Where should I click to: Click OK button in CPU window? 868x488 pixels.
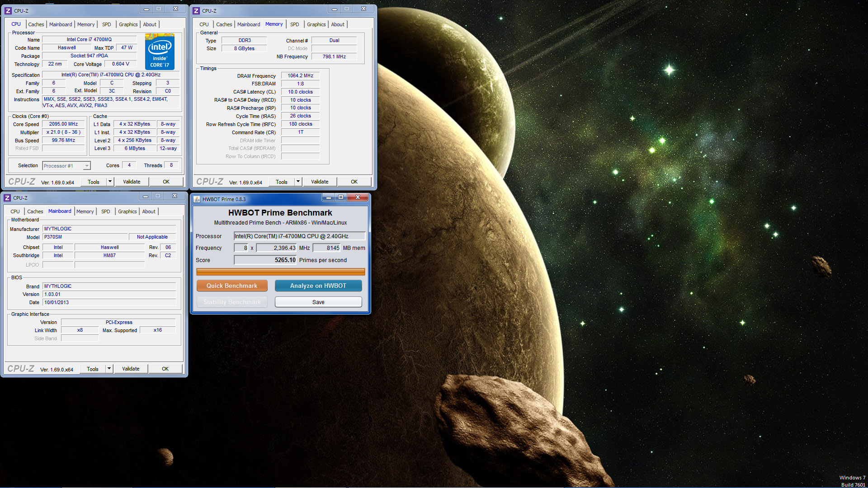click(166, 182)
